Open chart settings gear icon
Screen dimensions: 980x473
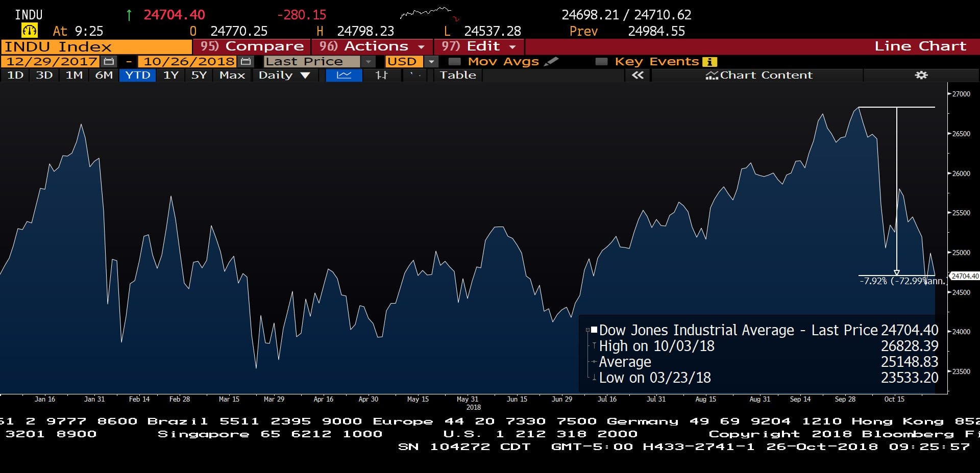click(x=921, y=75)
